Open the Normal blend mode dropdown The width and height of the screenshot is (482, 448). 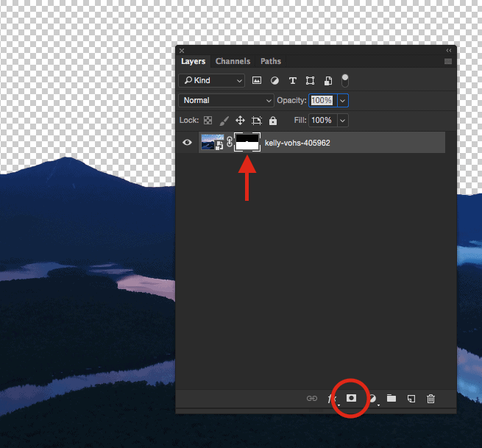[226, 100]
